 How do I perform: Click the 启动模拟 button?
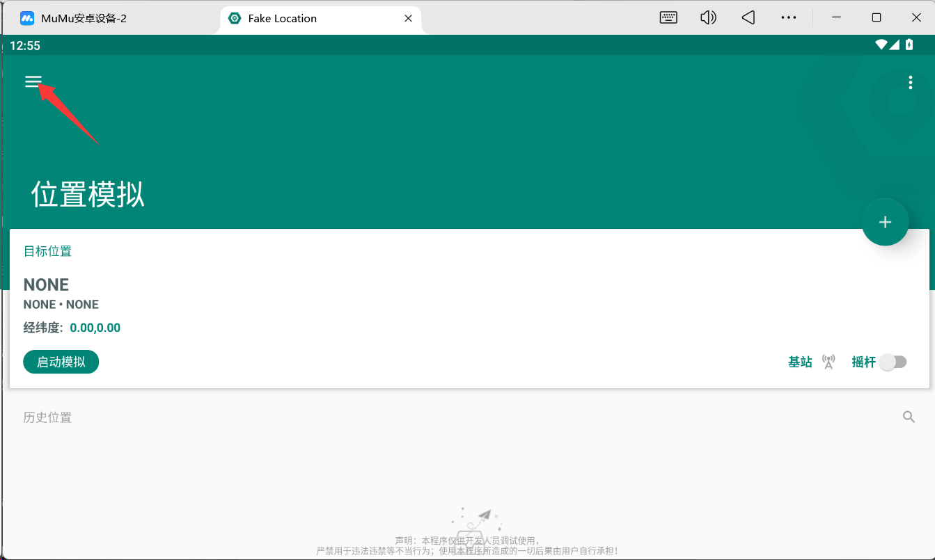click(61, 362)
